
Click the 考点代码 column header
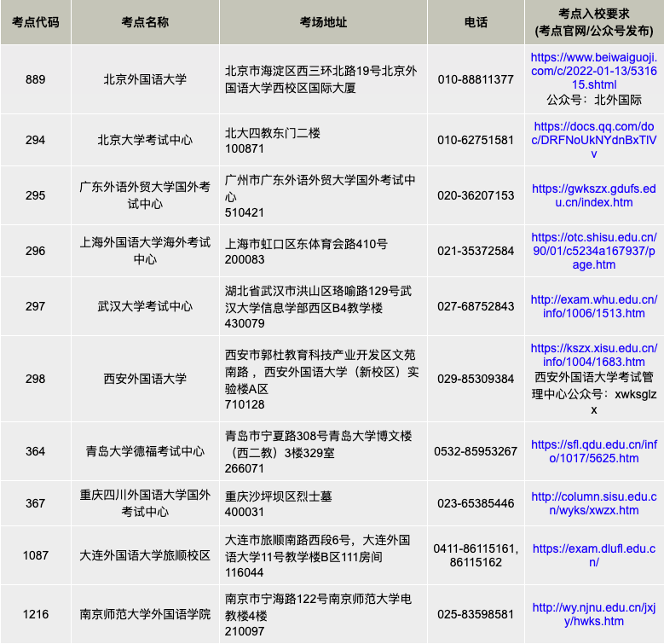click(36, 22)
